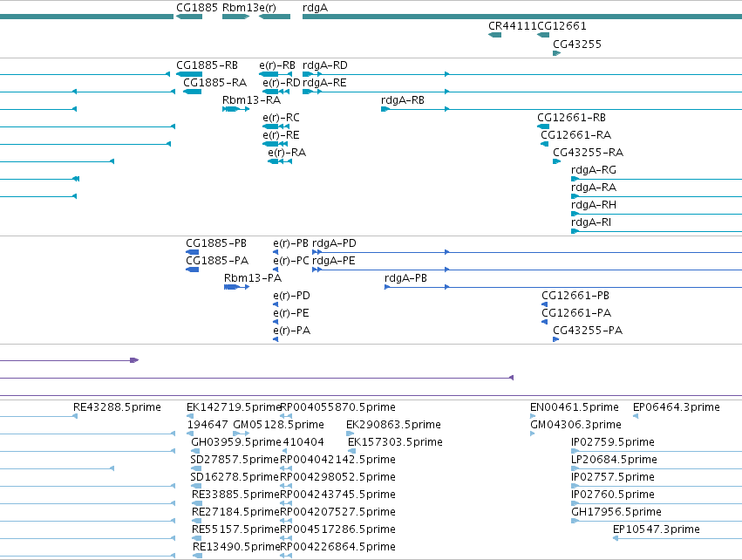
Task: Select the GH03959.5prime EST label
Action: (236, 442)
